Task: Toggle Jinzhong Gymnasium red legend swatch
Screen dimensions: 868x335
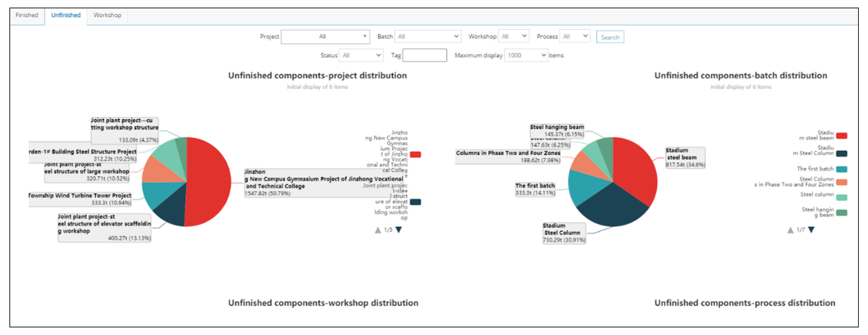Action: [x=415, y=154]
